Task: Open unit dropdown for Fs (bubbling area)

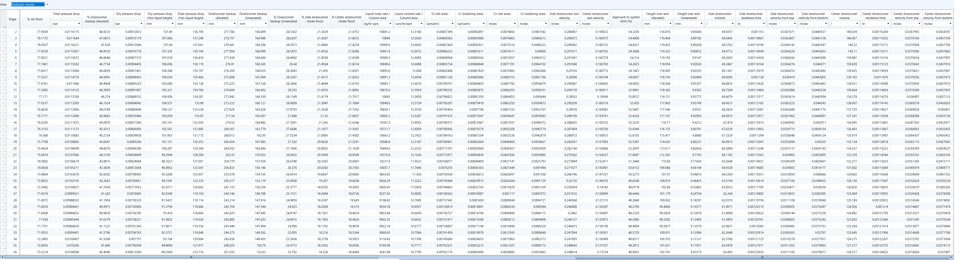Action: (x=471, y=24)
